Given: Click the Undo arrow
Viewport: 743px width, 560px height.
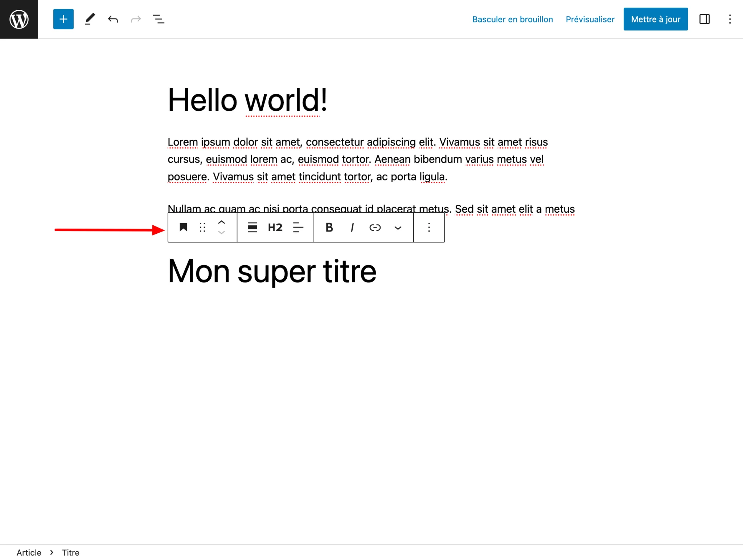Looking at the screenshot, I should (x=113, y=19).
